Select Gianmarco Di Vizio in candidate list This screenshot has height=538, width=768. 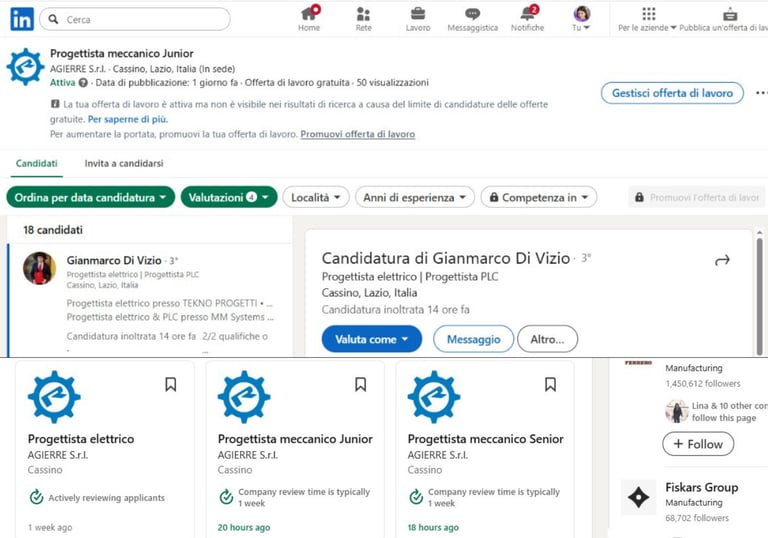[x=150, y=299]
